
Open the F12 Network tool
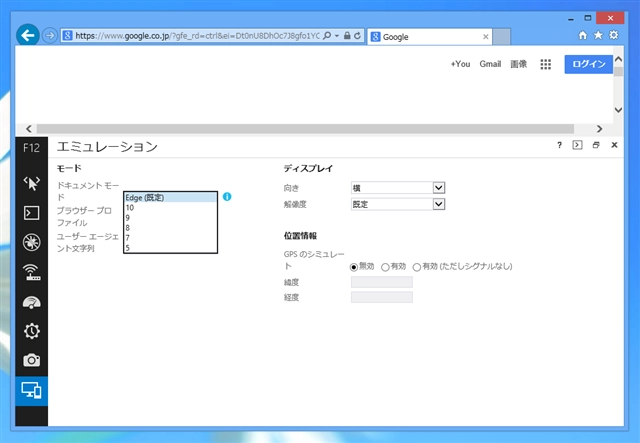(x=31, y=272)
